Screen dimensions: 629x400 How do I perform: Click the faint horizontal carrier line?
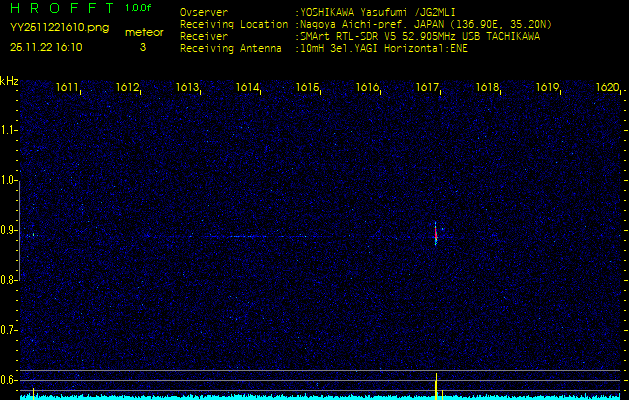point(240,236)
